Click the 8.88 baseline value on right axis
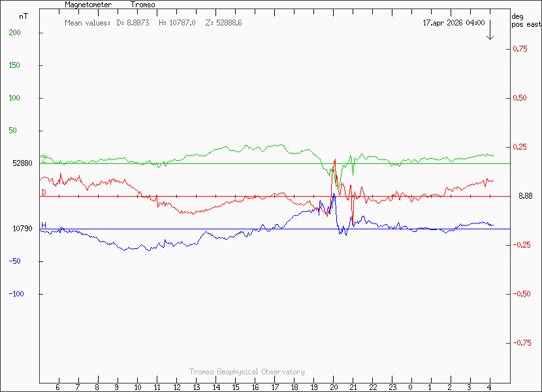The width and height of the screenshot is (542, 392). click(x=525, y=196)
